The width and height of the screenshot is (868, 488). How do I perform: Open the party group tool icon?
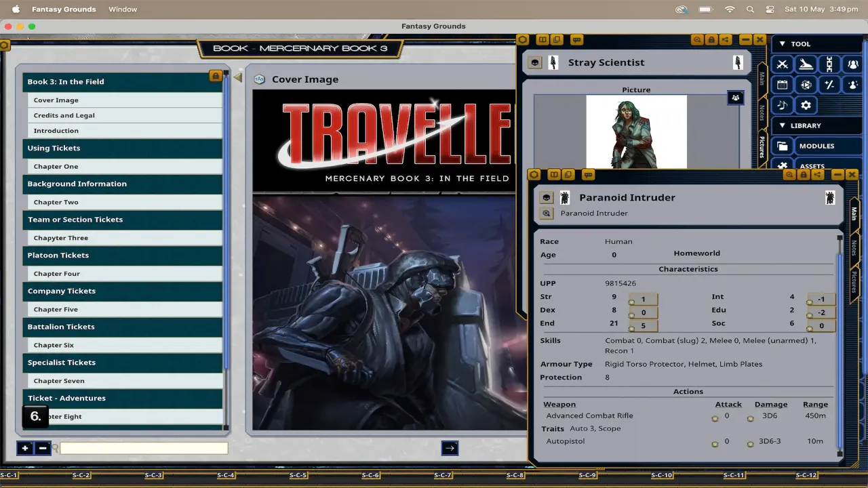(x=852, y=64)
